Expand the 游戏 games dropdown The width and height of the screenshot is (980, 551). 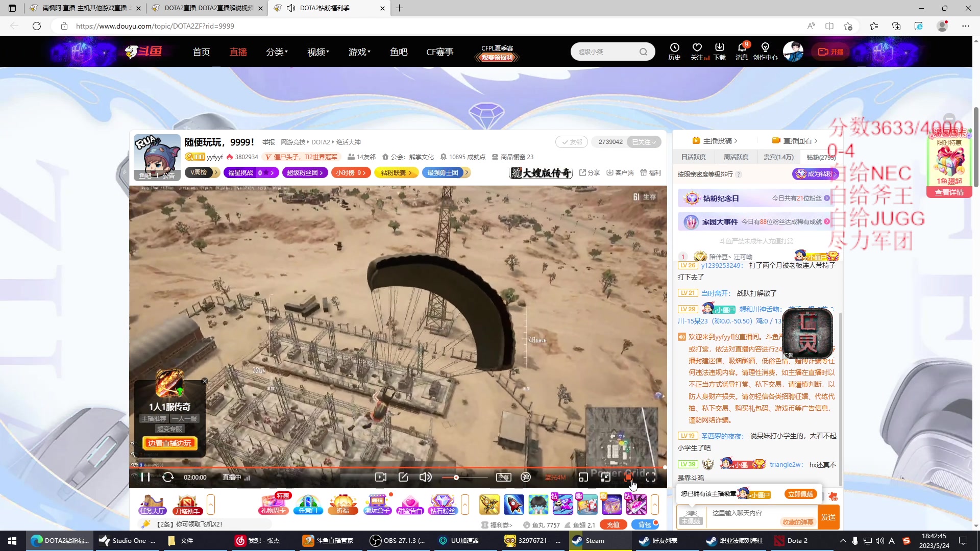click(359, 52)
